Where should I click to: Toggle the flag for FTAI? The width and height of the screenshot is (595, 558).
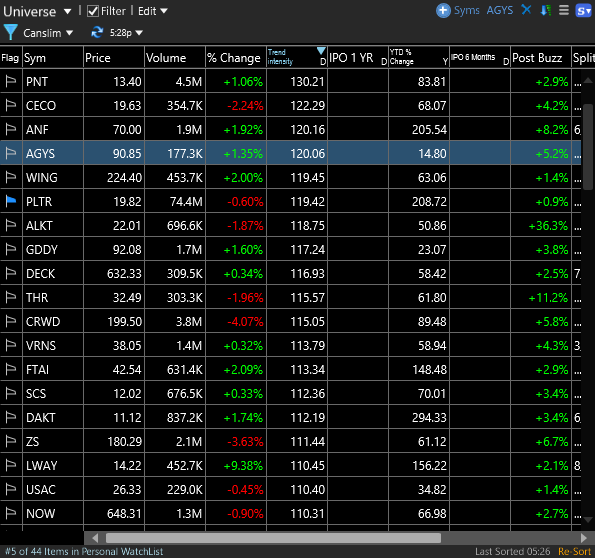11,369
